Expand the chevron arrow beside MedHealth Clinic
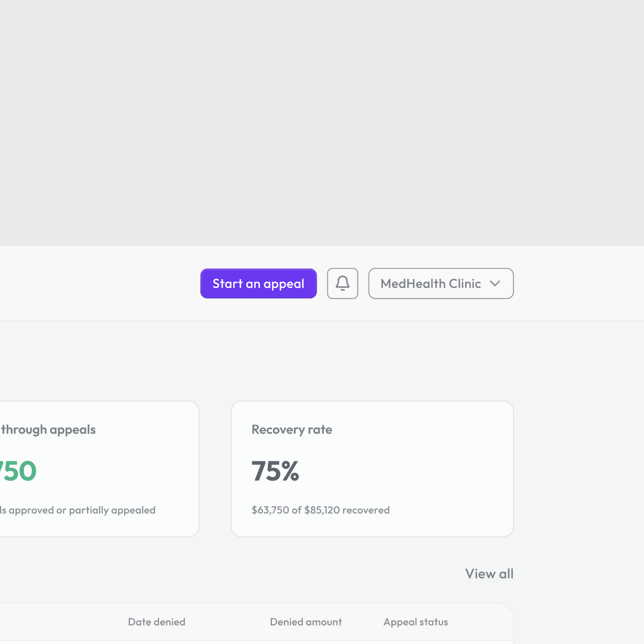Viewport: 644px width, 644px height. [495, 283]
